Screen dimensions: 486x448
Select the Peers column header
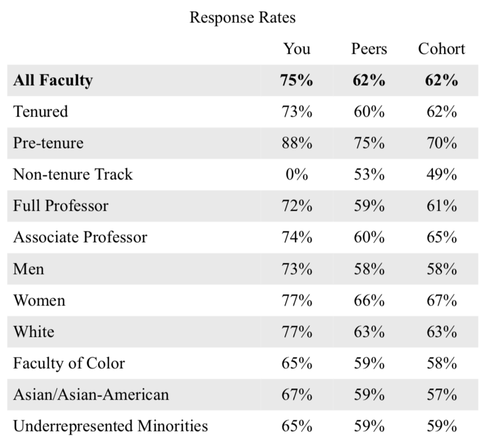coord(369,49)
